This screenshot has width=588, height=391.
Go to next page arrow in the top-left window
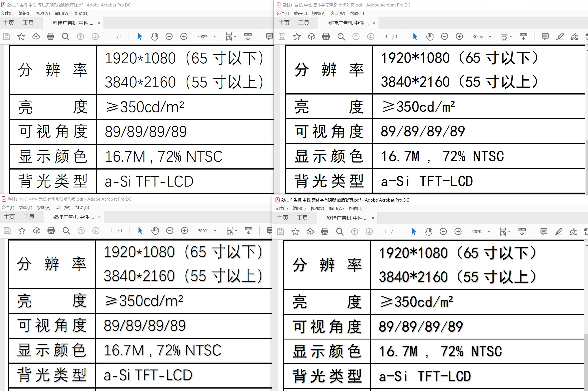tap(95, 37)
